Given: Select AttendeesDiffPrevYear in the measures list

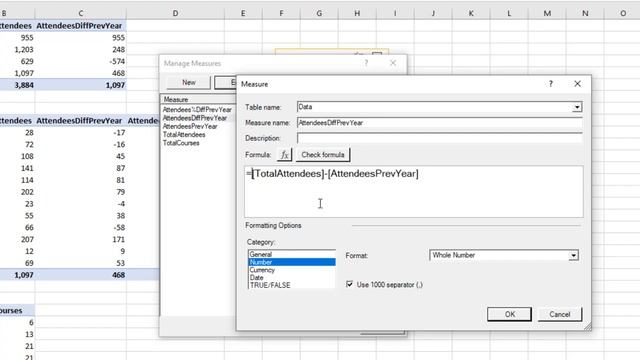Looking at the screenshot, I should [195, 118].
